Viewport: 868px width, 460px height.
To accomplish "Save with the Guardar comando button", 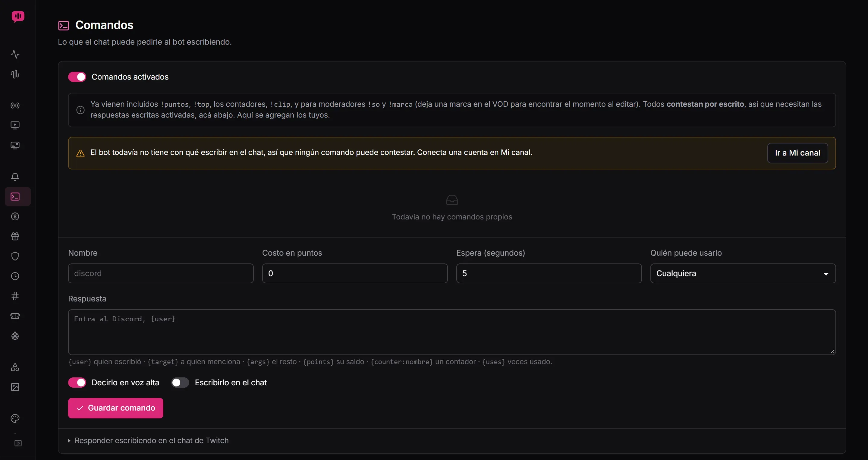I will click(115, 408).
